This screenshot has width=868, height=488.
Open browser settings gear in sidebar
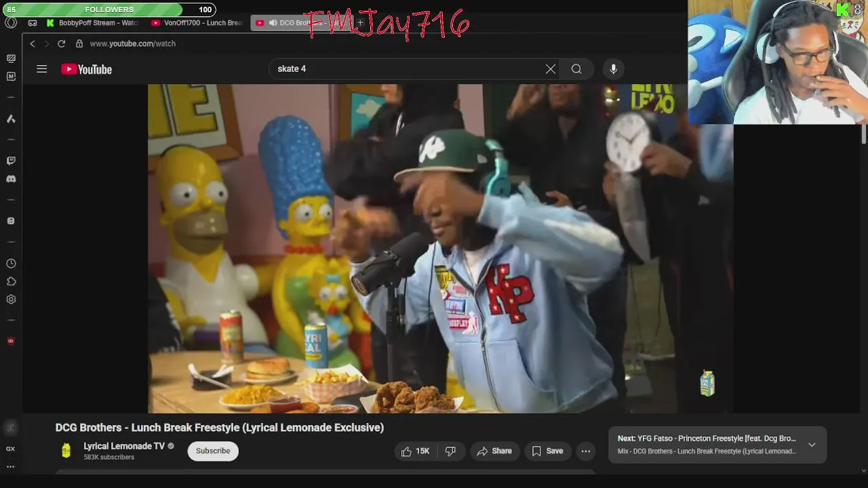[x=11, y=300]
